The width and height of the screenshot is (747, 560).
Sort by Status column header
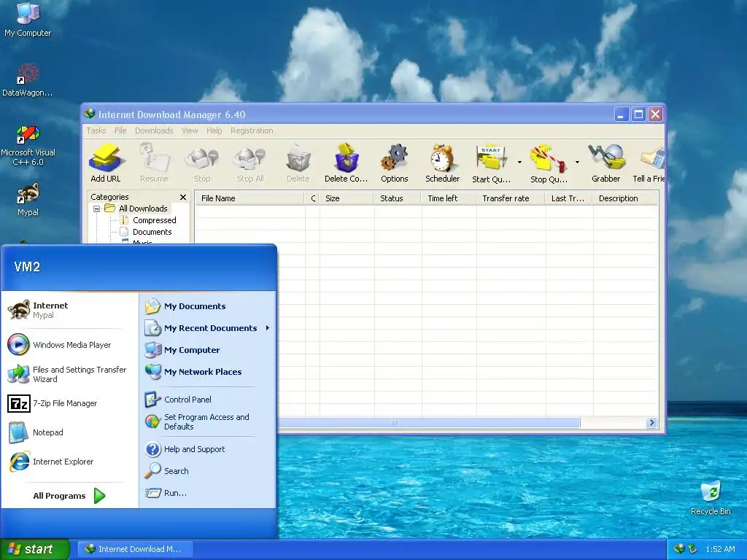tap(397, 198)
